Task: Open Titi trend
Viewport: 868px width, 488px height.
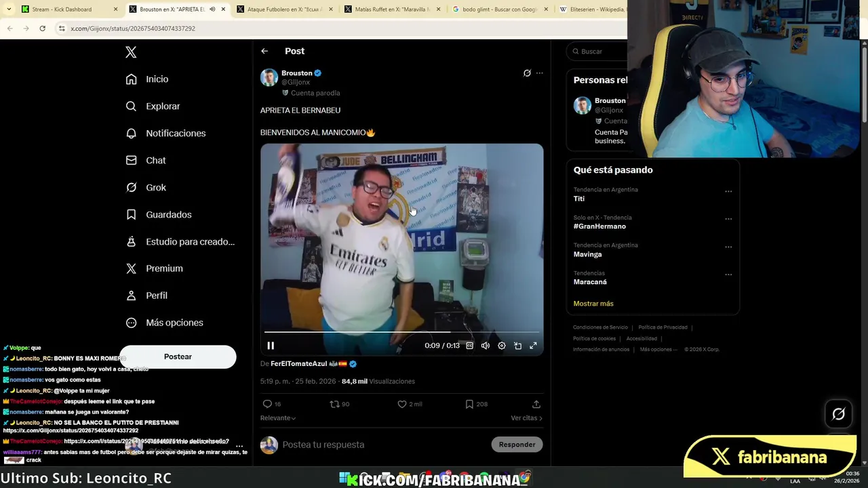Action: [579, 199]
